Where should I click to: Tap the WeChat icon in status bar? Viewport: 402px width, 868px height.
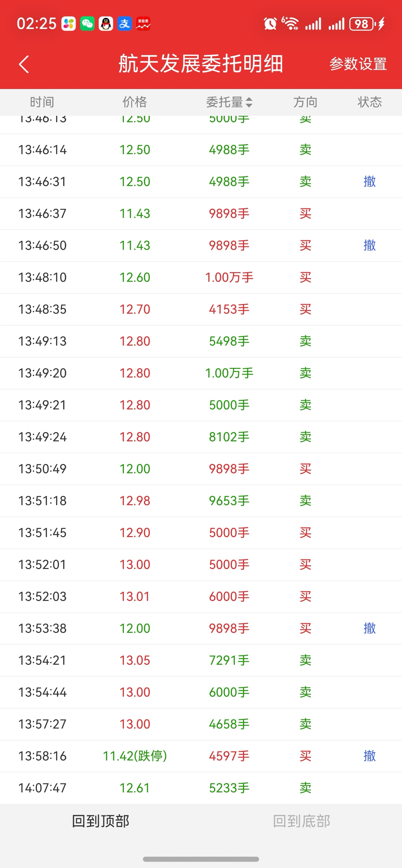87,24
